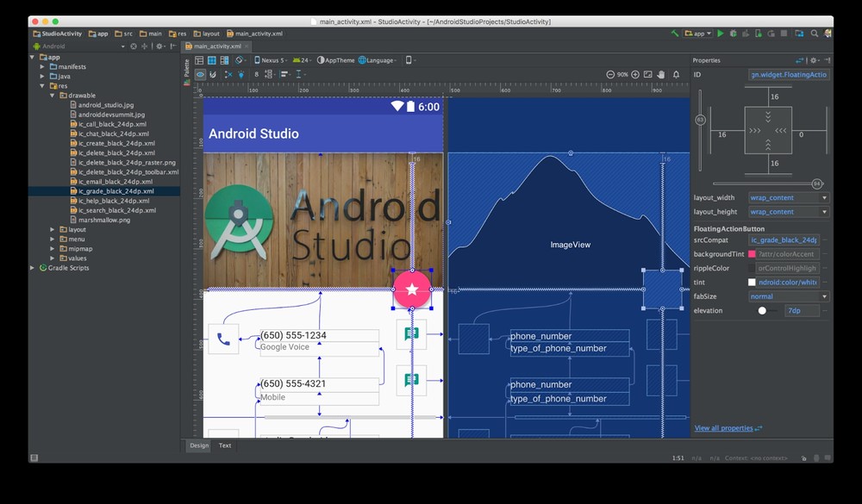This screenshot has width=862, height=504.
Task: Select the main_activity.xml editor tab
Action: pos(215,46)
